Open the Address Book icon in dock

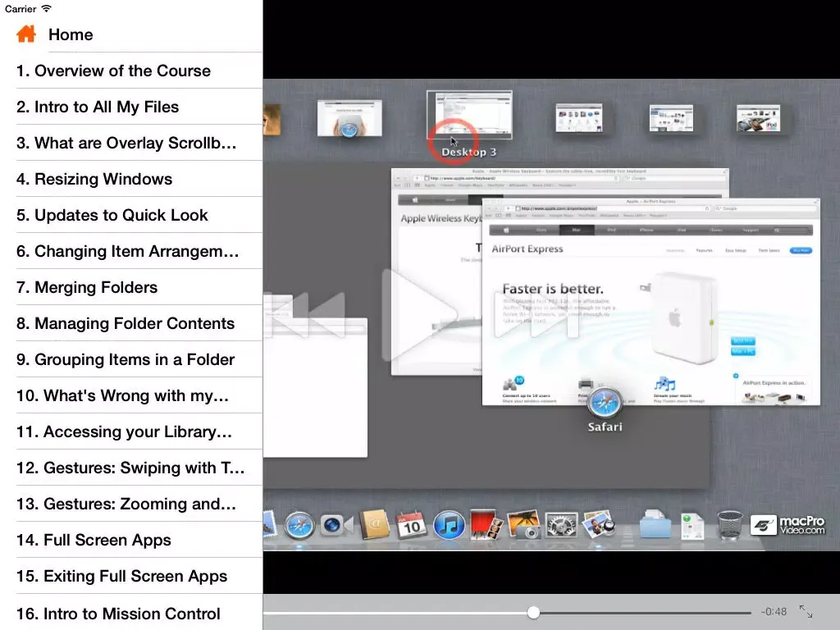point(374,524)
